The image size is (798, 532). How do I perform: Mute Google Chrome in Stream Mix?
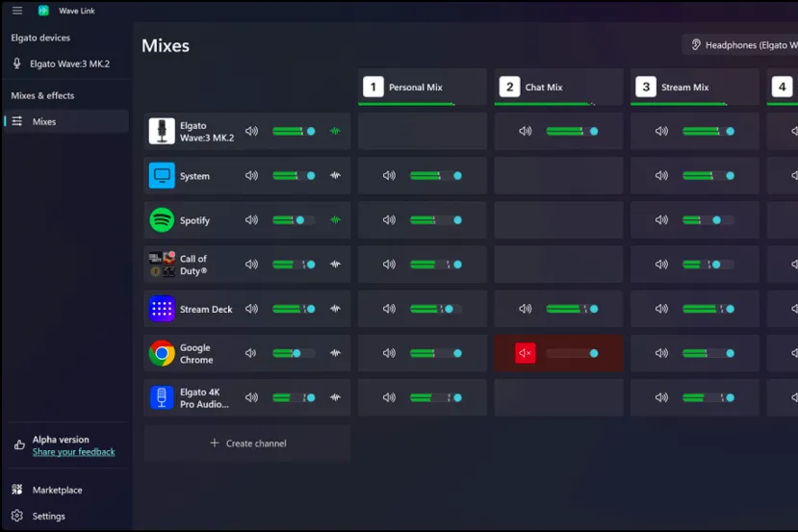[x=661, y=353]
